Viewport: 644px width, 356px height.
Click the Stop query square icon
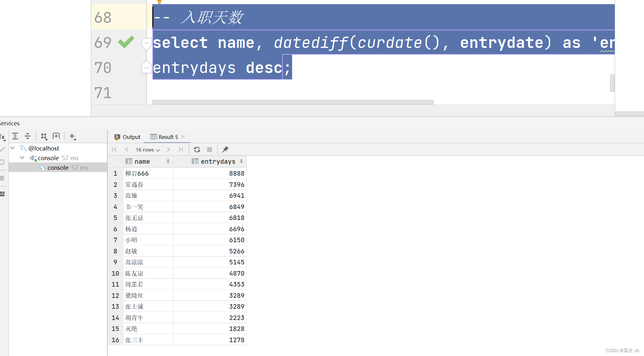210,150
